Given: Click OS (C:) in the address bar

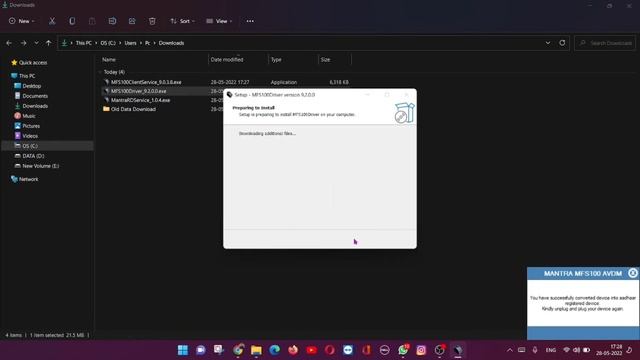Looking at the screenshot, I should point(108,43).
